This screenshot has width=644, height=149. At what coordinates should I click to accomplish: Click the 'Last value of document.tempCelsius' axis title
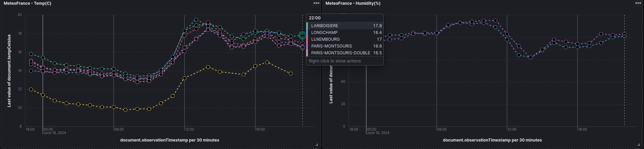pyautogui.click(x=9, y=71)
